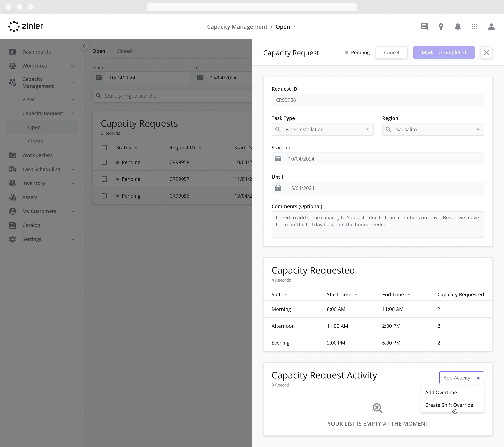Toggle the CR99957 request row checkbox
This screenshot has height=447, width=504.
click(104, 179)
